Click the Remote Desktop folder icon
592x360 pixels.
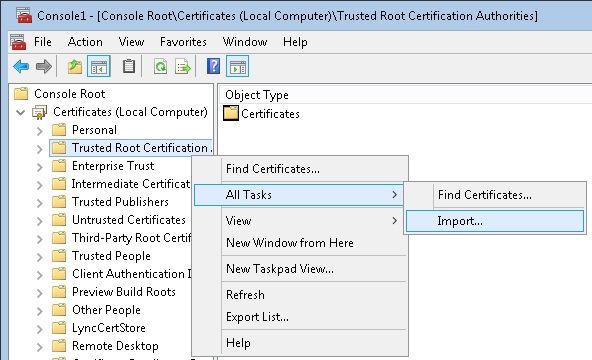pyautogui.click(x=59, y=346)
